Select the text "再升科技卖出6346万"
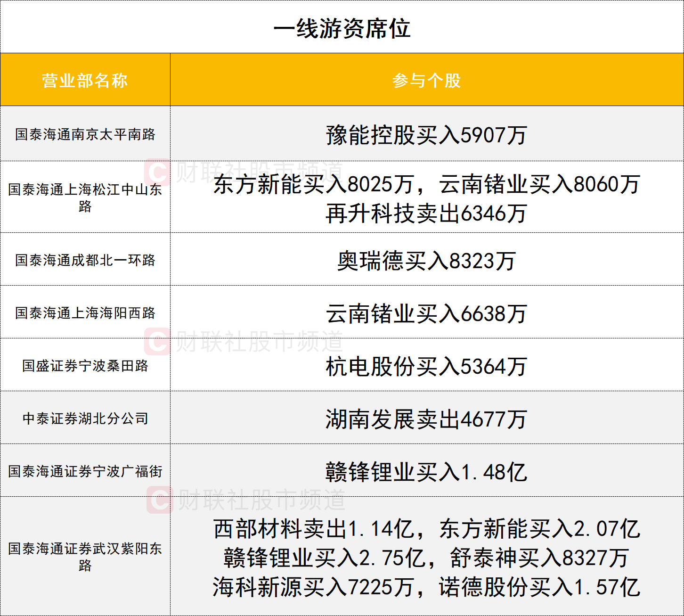Viewport: 684px width, 616px height. coord(427,214)
